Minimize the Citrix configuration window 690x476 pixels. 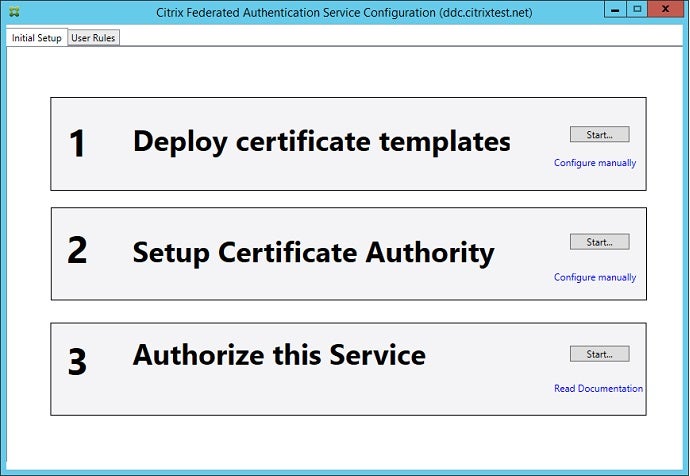(615, 10)
